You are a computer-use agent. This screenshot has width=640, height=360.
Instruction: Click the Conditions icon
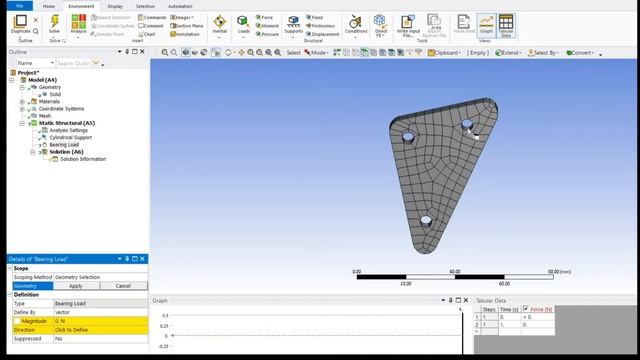(x=356, y=21)
